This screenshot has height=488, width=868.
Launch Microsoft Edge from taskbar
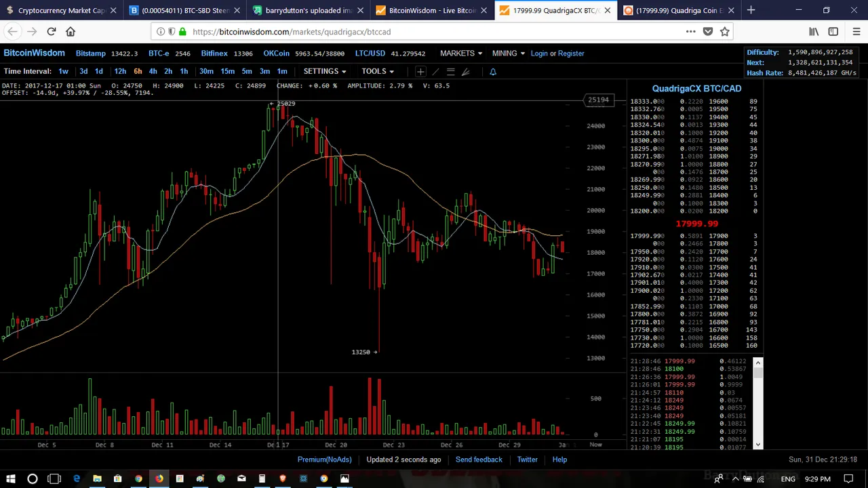(77, 479)
